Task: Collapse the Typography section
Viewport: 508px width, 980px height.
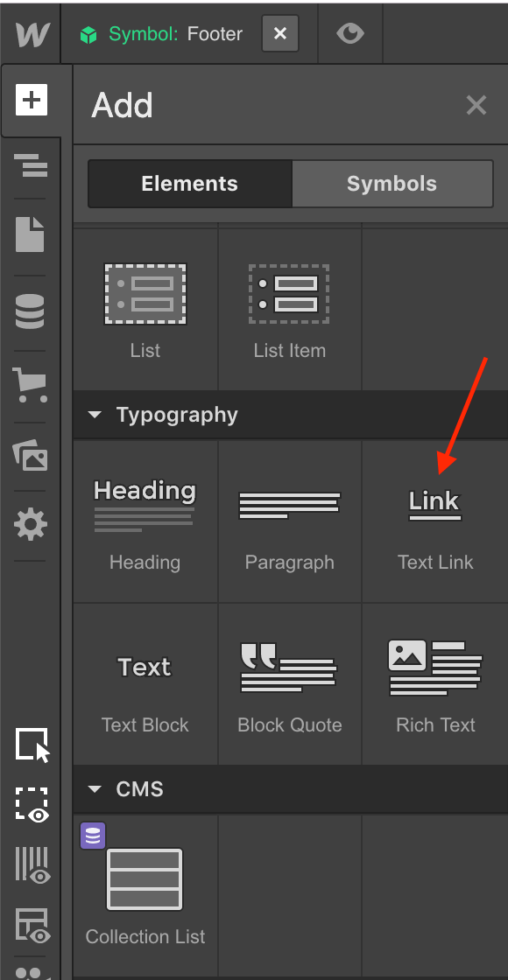Action: pyautogui.click(x=95, y=415)
